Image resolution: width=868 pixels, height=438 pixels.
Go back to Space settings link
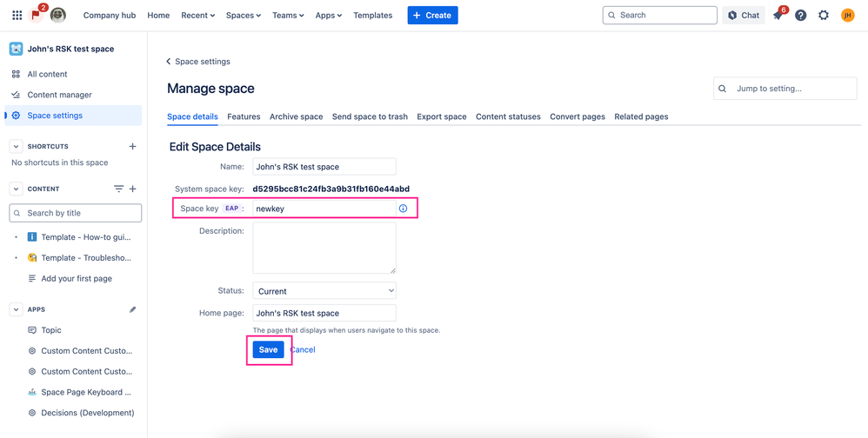tap(198, 62)
